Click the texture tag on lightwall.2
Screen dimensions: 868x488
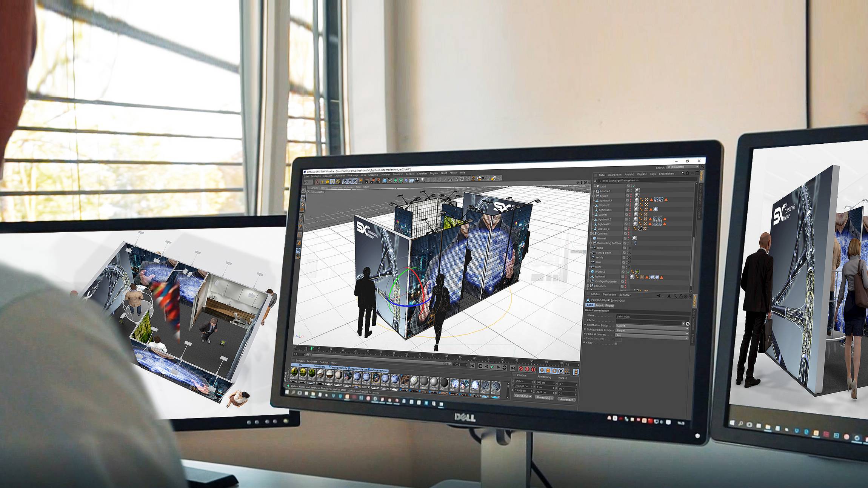click(x=655, y=219)
